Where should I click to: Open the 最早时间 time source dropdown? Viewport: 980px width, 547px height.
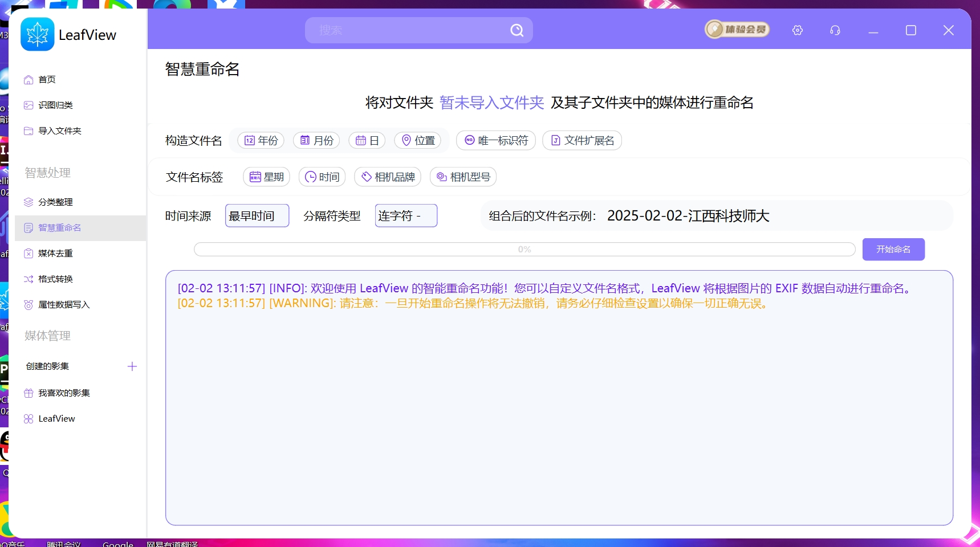pos(257,215)
